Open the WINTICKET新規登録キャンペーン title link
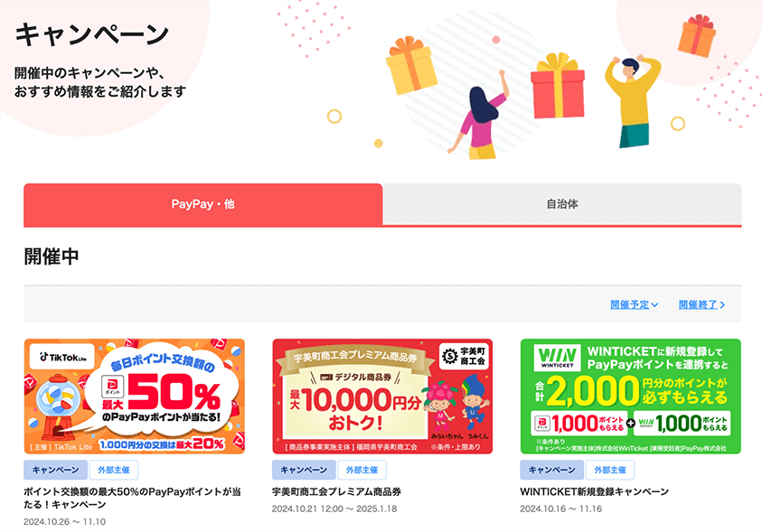This screenshot has width=762, height=532. [x=595, y=491]
